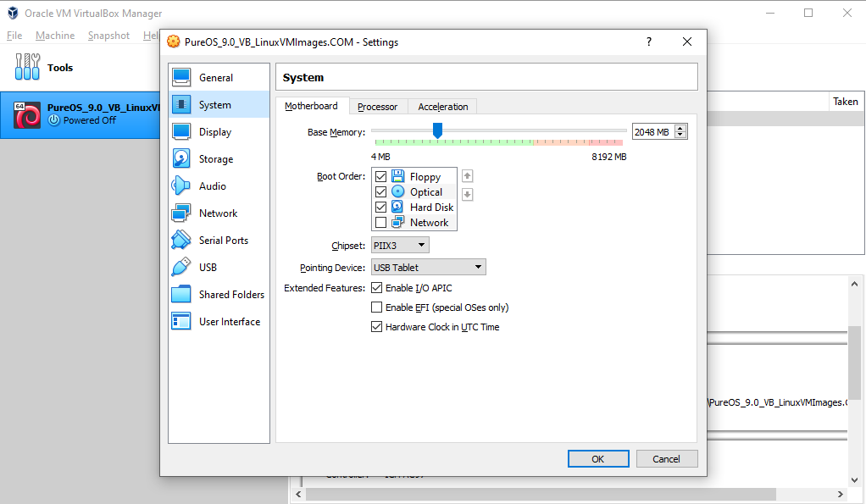Click the Network boot device icon
The image size is (866, 504).
397,223
